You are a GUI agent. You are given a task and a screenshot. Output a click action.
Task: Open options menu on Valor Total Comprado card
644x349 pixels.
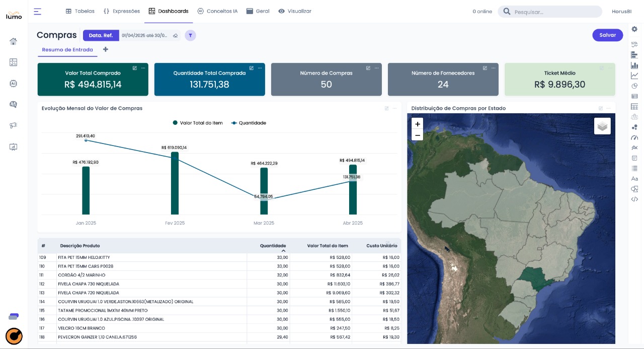tap(143, 68)
